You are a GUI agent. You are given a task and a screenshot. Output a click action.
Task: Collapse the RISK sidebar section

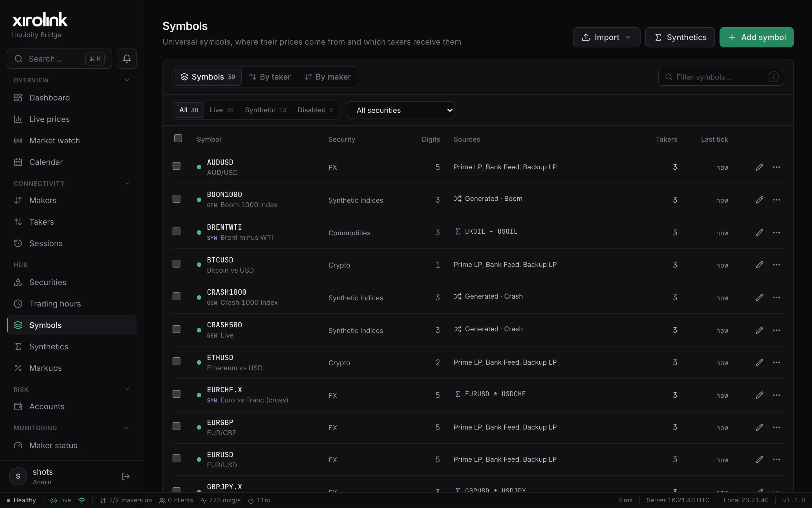click(127, 389)
